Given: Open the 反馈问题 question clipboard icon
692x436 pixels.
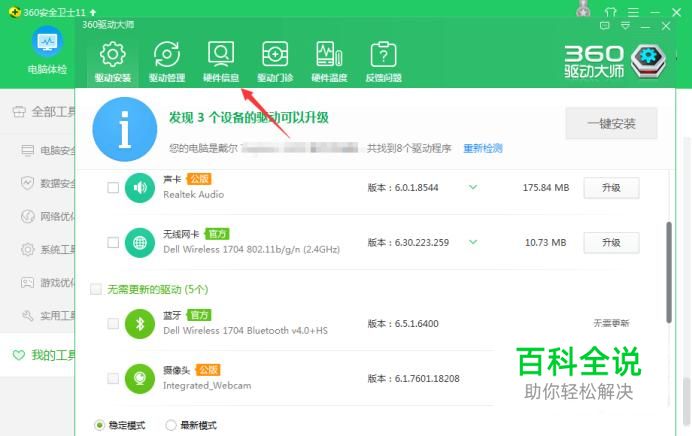Looking at the screenshot, I should [x=383, y=54].
